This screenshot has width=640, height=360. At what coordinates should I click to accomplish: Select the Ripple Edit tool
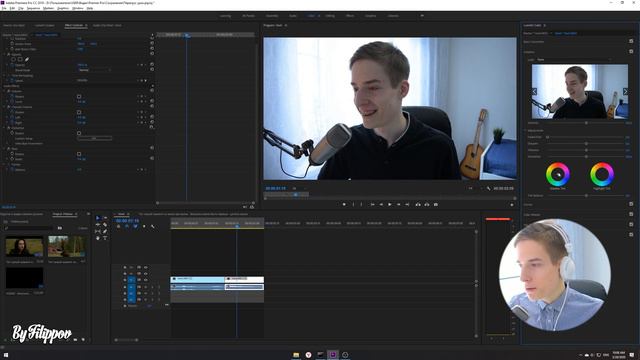[98, 224]
